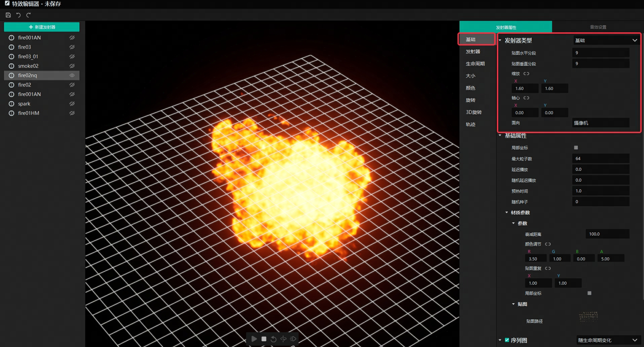
Task: Hide the fire02nq emitter via eye icon
Action: click(x=72, y=75)
